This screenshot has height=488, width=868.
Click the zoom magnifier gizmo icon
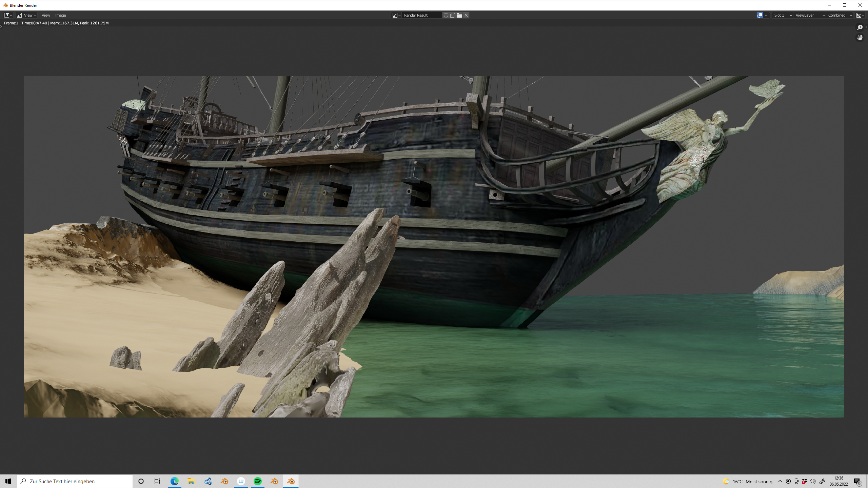point(860,27)
